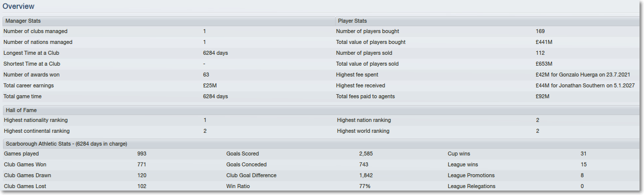Click the Number of players bought row
Screen dimensions: 644x195
(487, 31)
